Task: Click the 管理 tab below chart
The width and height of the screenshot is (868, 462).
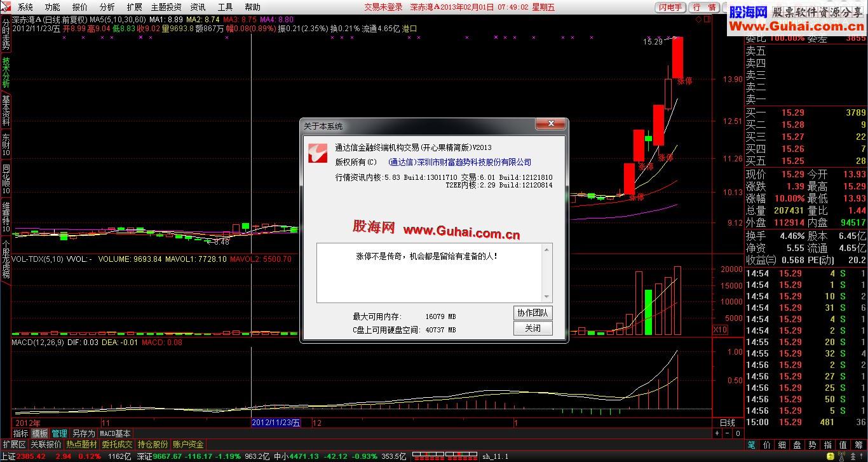Action: [x=59, y=433]
